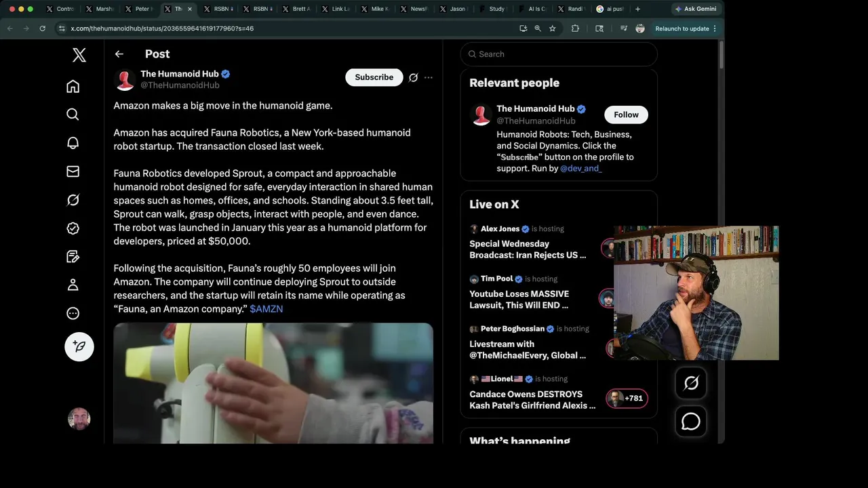This screenshot has height=488, width=868.
Task: Open Chrome profile avatar in toolbar
Action: [x=640, y=28]
